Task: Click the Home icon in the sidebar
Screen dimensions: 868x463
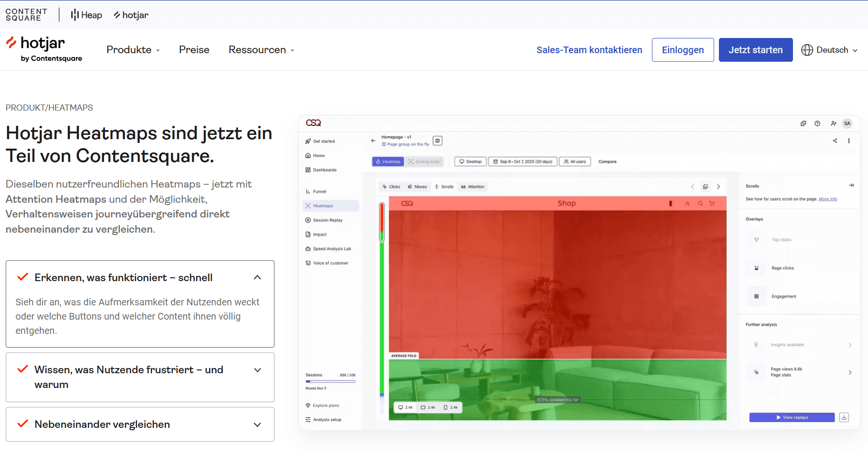Action: [308, 155]
